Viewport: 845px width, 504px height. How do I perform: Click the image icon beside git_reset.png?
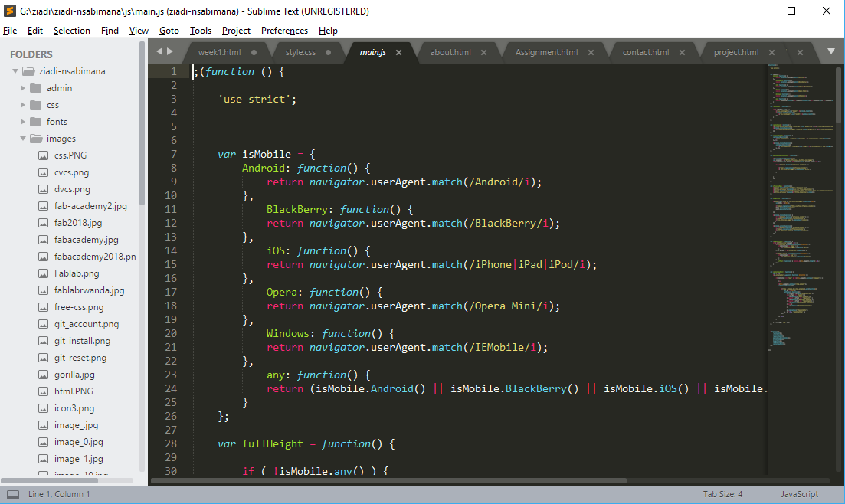(x=44, y=358)
